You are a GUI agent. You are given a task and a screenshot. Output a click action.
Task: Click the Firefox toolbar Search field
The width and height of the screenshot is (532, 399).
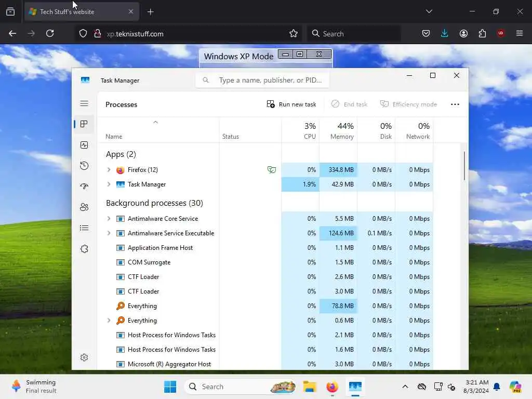pos(353,34)
